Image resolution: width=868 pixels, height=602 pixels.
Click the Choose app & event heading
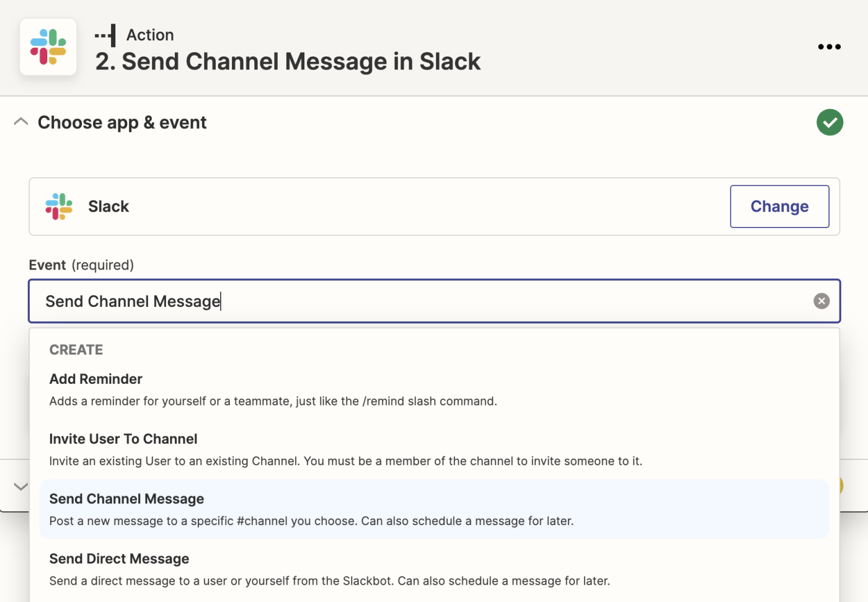tap(122, 122)
